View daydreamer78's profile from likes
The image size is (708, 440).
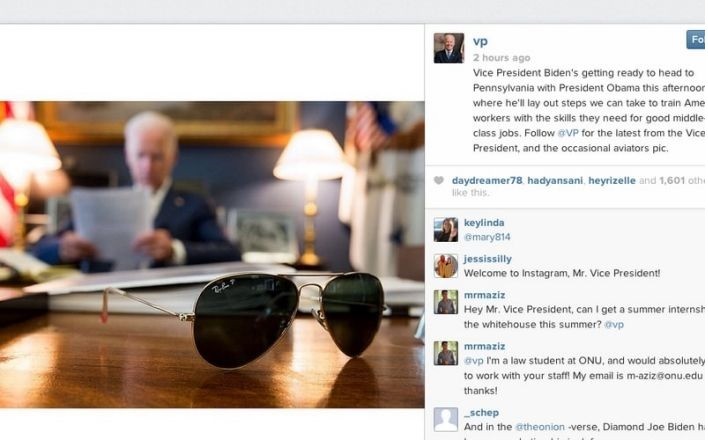[487, 181]
